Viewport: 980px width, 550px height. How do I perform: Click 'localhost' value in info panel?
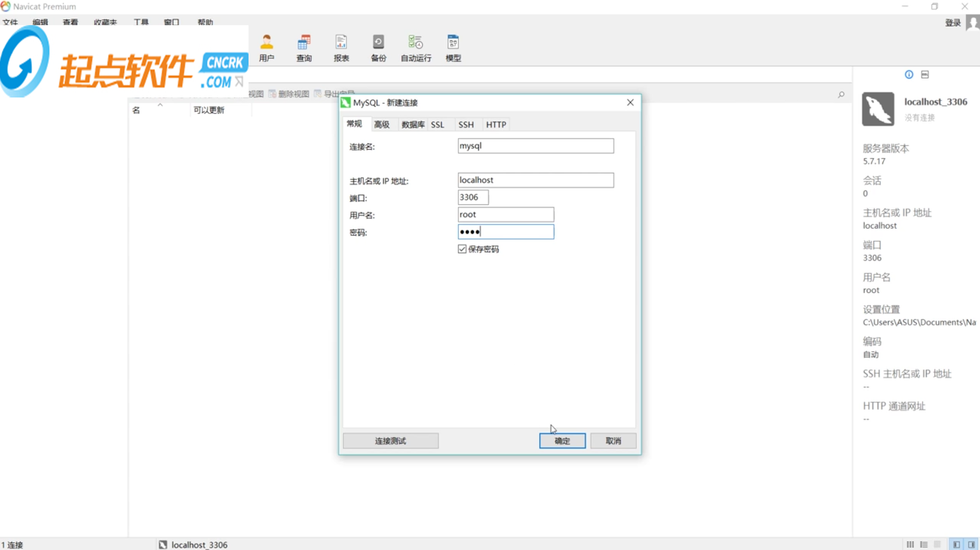879,226
